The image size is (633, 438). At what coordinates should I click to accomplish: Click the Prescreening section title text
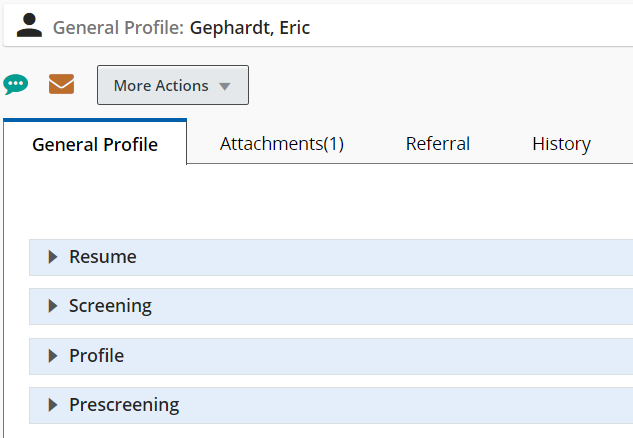tap(124, 405)
